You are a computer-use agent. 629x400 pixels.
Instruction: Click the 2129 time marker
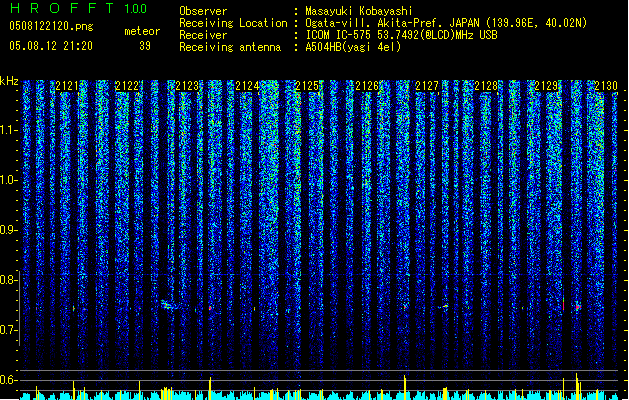click(546, 86)
